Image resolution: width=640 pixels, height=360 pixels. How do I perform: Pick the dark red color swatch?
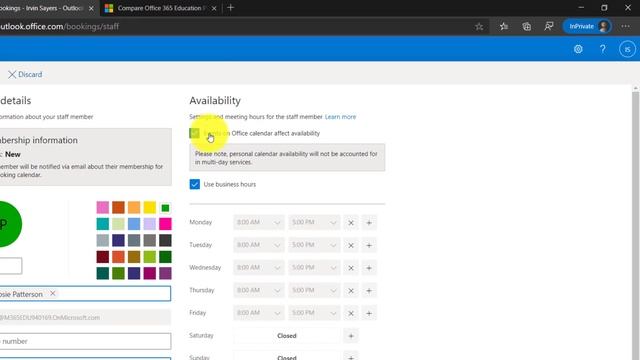pos(103,257)
